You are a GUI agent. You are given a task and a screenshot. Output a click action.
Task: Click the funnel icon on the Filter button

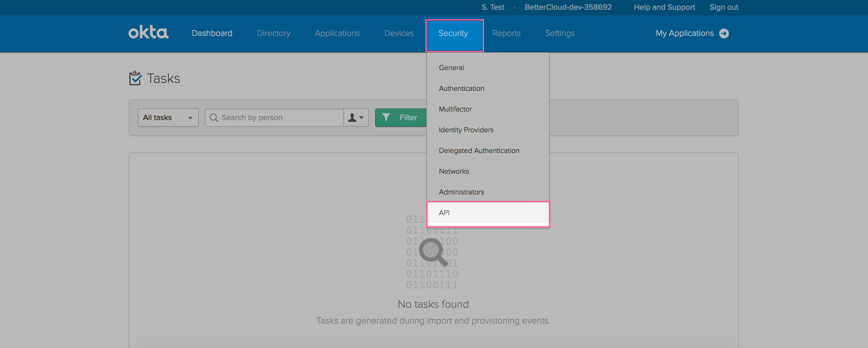coord(387,117)
